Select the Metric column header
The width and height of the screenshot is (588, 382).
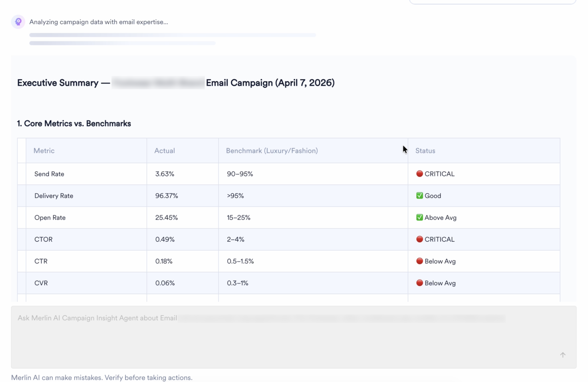[x=44, y=151]
